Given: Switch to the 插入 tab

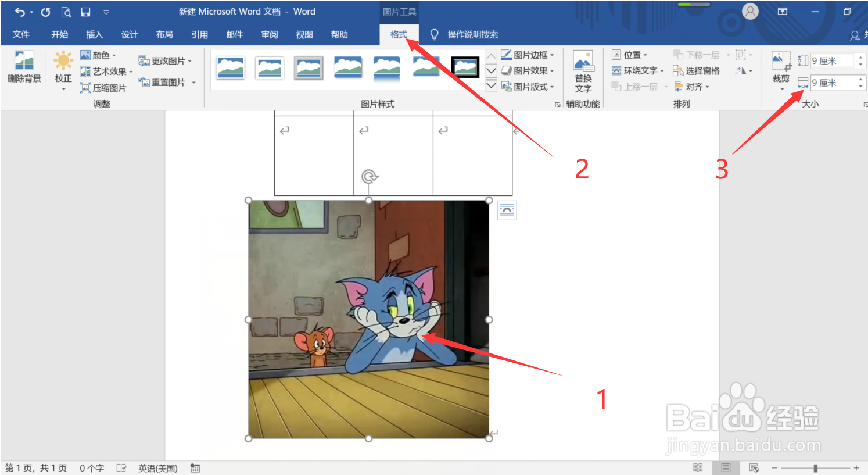Looking at the screenshot, I should point(94,34).
